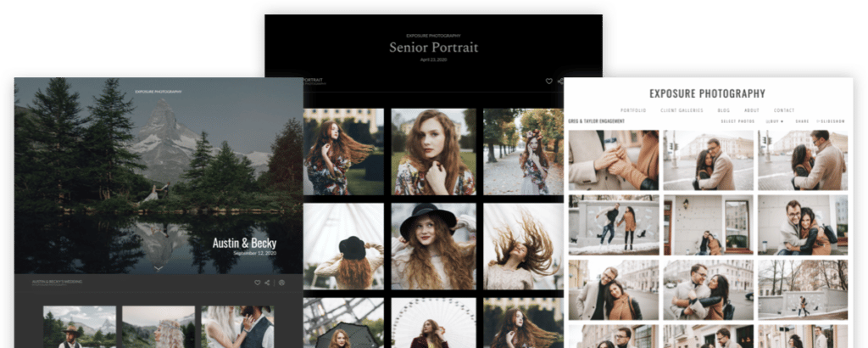This screenshot has width=868, height=348.
Task: Open the account profile icon in wedding gallery
Action: click(281, 283)
